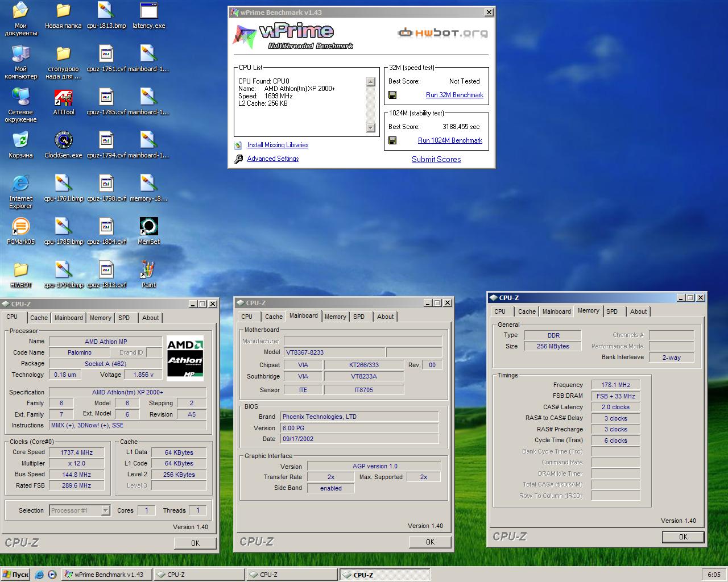The image size is (728, 582).
Task: Switch to CPU tab in right CPU-Z window
Action: pos(500,311)
